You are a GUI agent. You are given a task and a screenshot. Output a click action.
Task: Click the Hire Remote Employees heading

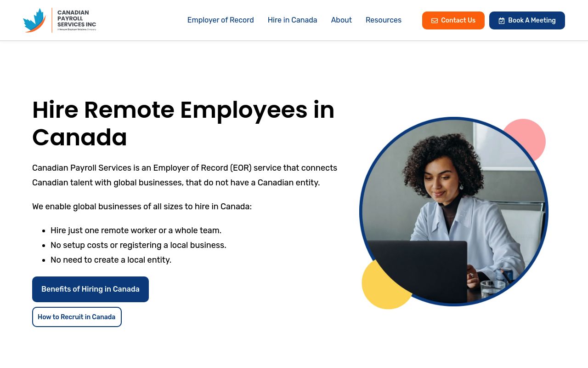pyautogui.click(x=183, y=123)
